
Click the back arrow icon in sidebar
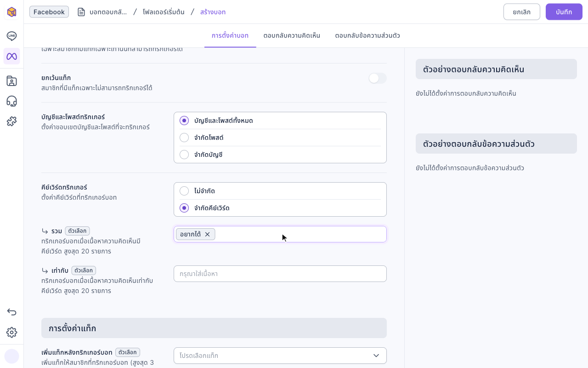pos(11,312)
